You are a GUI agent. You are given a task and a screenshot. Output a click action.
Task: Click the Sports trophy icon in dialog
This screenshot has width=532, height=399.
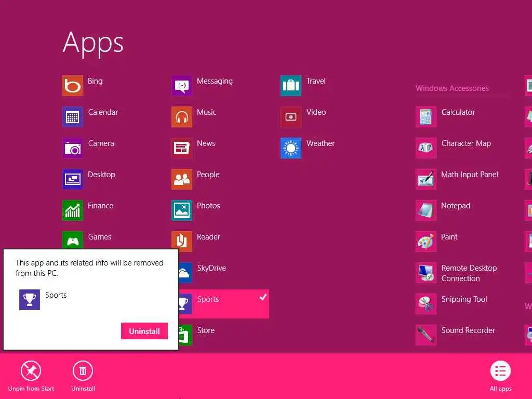coord(30,300)
